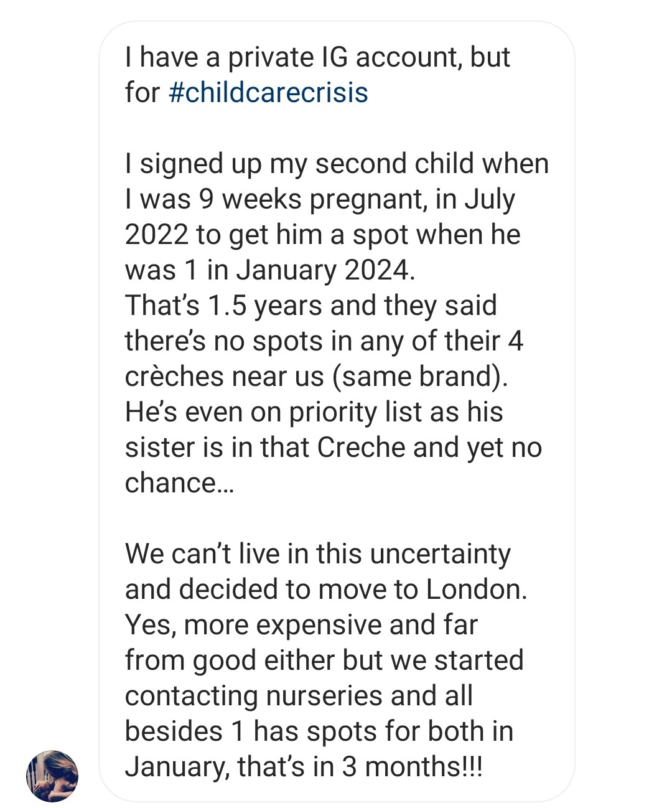Click the line 'He's even on priority list as his'
Screen dimensions: 672x808
pyautogui.click(x=314, y=412)
